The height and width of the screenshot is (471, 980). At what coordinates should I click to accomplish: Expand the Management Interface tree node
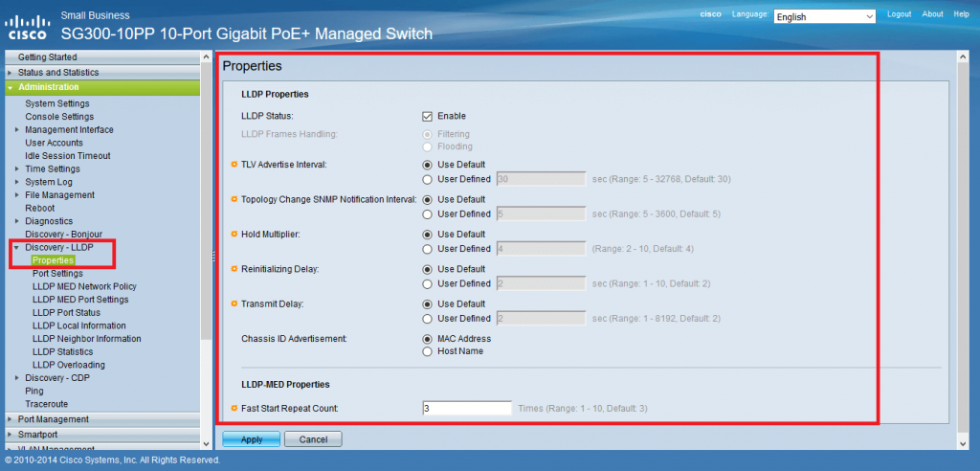tap(17, 130)
